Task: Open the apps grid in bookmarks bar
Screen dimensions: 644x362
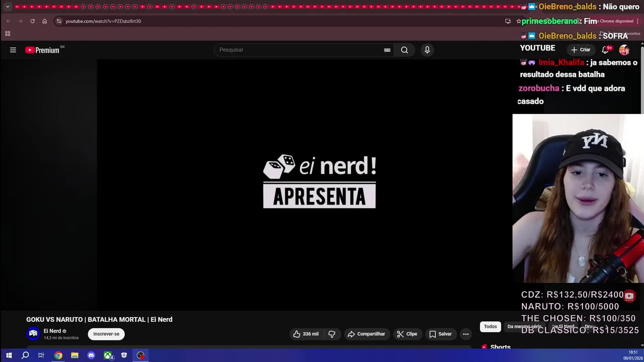Action: click(x=8, y=34)
